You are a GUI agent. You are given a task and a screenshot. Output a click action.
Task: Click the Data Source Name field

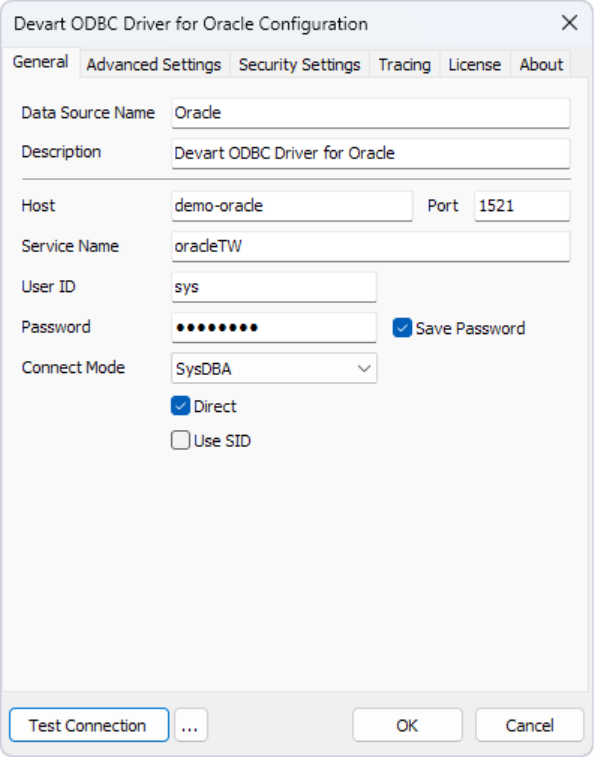point(370,113)
